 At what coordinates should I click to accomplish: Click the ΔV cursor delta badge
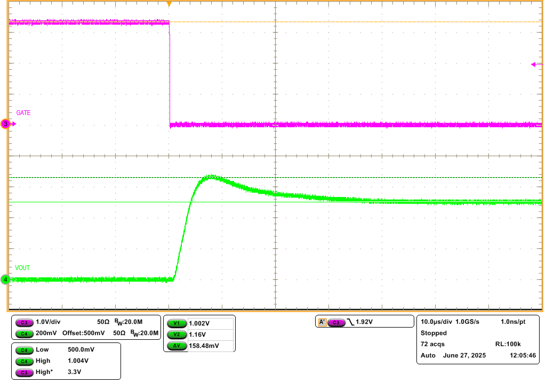(176, 346)
